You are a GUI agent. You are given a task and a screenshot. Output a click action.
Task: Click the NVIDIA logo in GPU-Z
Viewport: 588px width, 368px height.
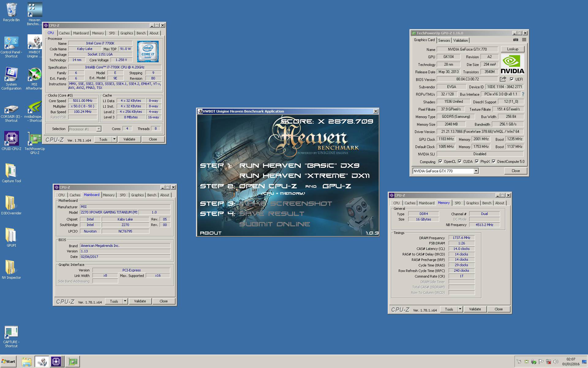(x=512, y=64)
